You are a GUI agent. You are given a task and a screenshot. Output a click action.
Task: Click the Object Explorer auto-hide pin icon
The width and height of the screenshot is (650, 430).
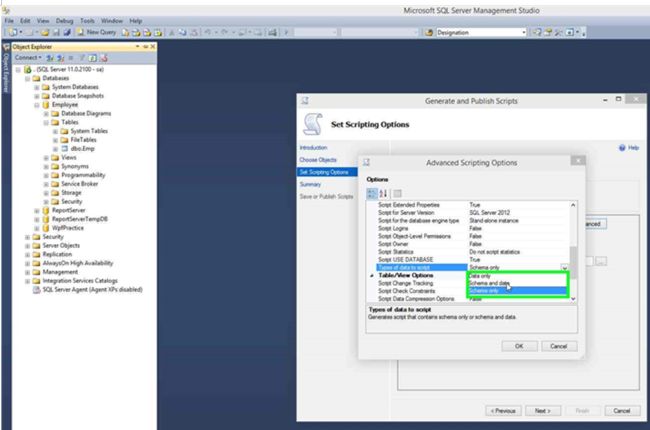[146, 46]
